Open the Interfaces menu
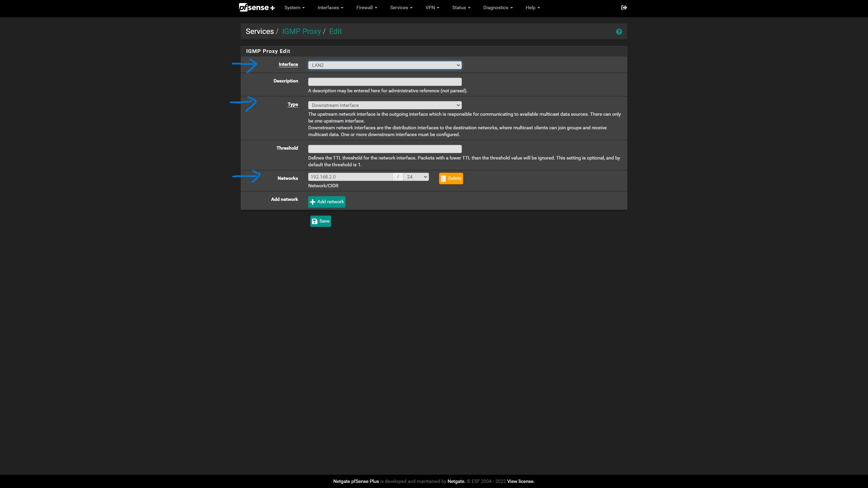 pos(330,7)
